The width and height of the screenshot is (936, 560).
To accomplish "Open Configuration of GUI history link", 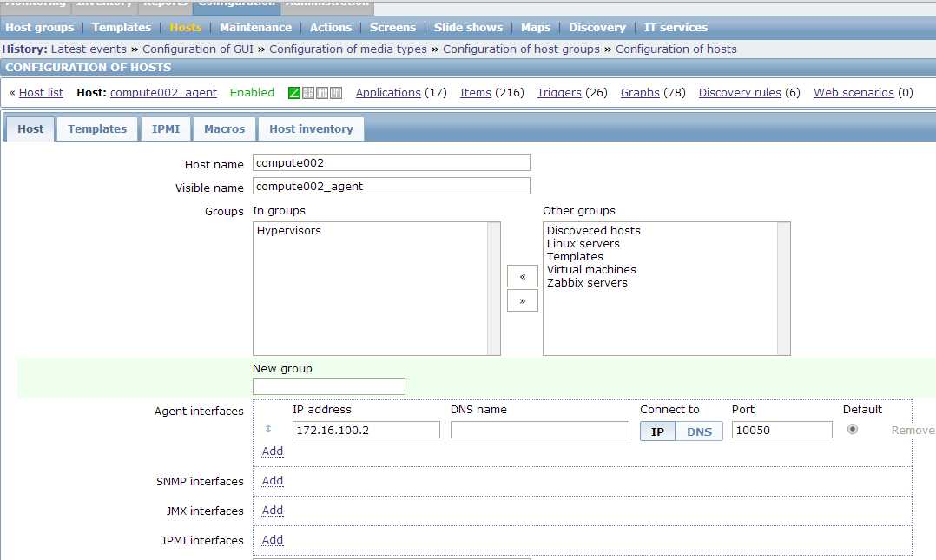I will click(198, 49).
